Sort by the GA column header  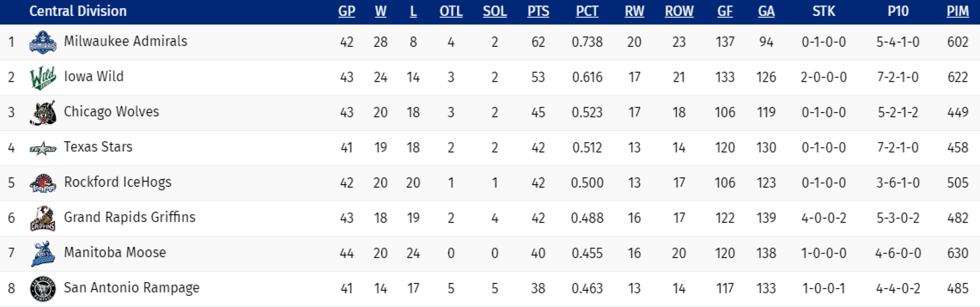(766, 11)
